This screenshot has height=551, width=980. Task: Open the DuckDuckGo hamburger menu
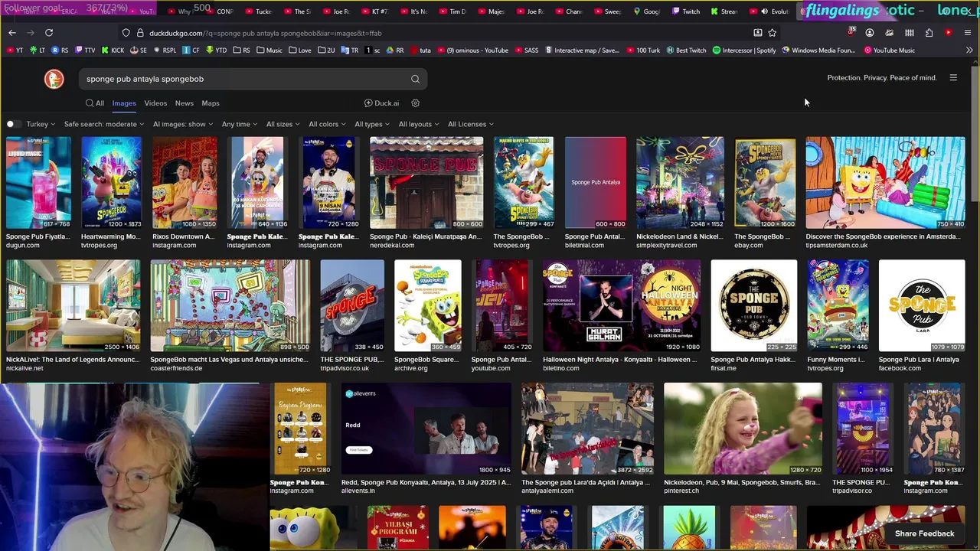[x=953, y=78]
